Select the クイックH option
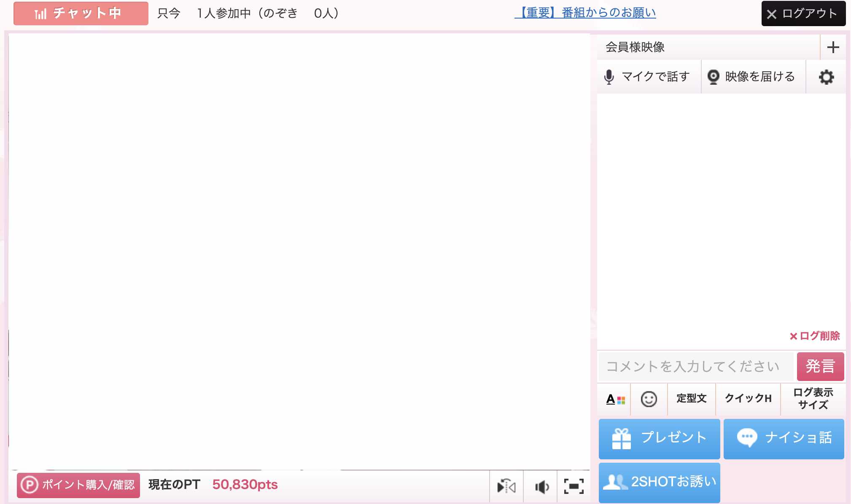 pos(748,399)
